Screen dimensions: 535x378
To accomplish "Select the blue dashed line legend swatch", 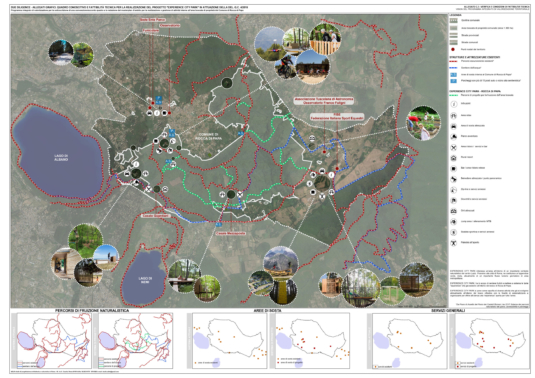I will click(x=453, y=68).
